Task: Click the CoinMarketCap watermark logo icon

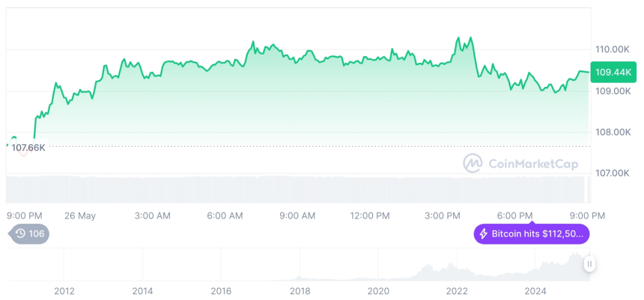Action: pos(473,162)
